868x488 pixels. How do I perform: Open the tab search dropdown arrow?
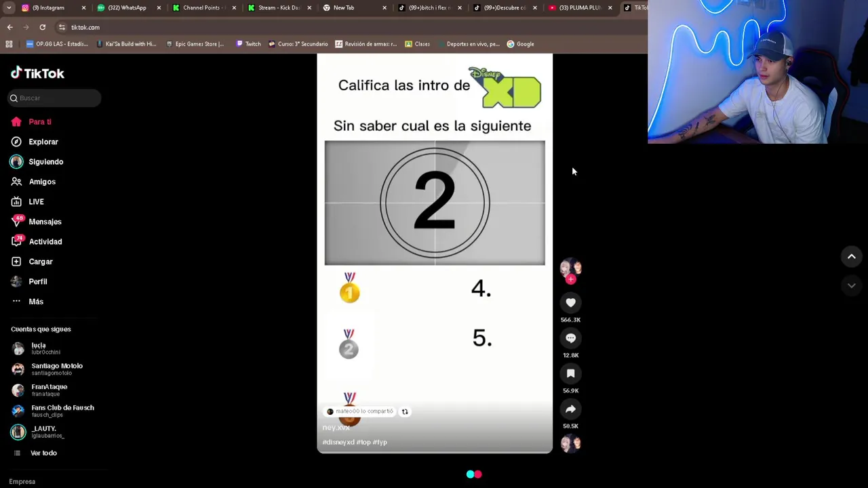point(9,7)
